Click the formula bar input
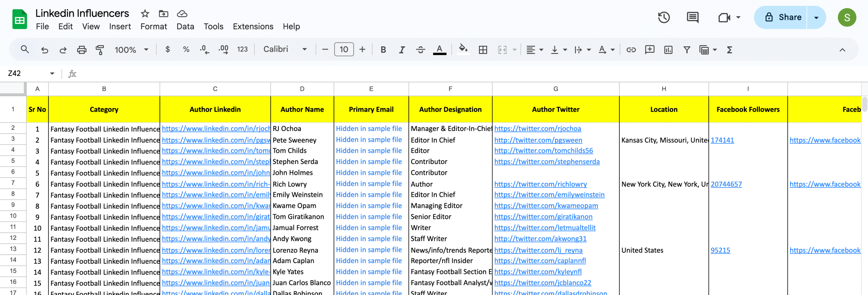 (472, 73)
